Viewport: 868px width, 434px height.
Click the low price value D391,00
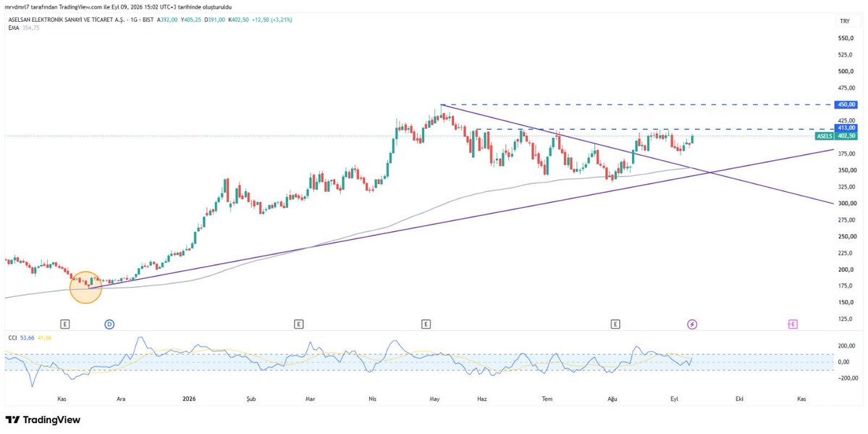point(215,20)
